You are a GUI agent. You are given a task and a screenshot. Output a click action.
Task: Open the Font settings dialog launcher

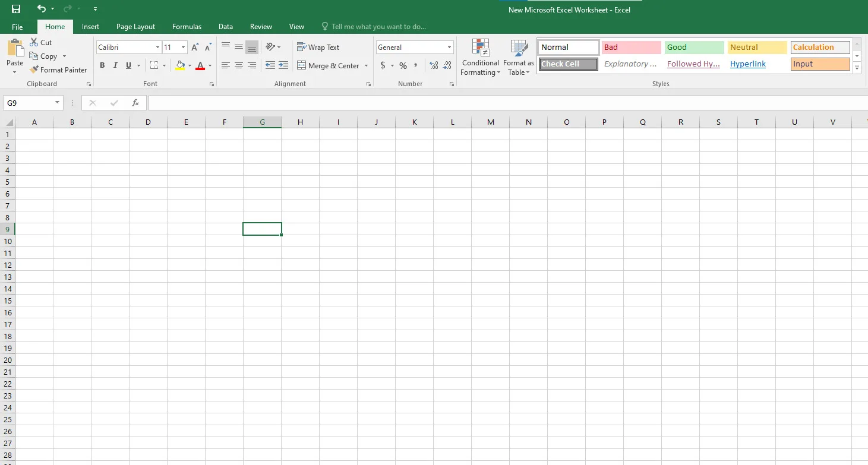click(212, 84)
